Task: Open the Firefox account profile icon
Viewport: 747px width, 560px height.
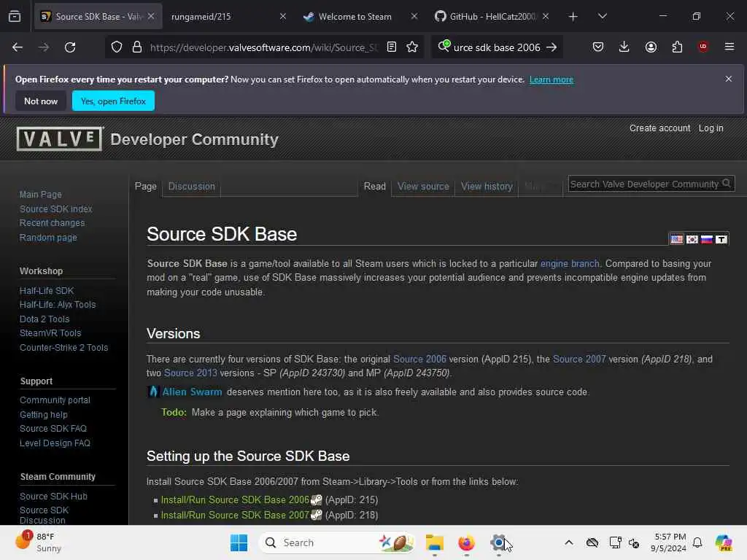Action: 651,47
